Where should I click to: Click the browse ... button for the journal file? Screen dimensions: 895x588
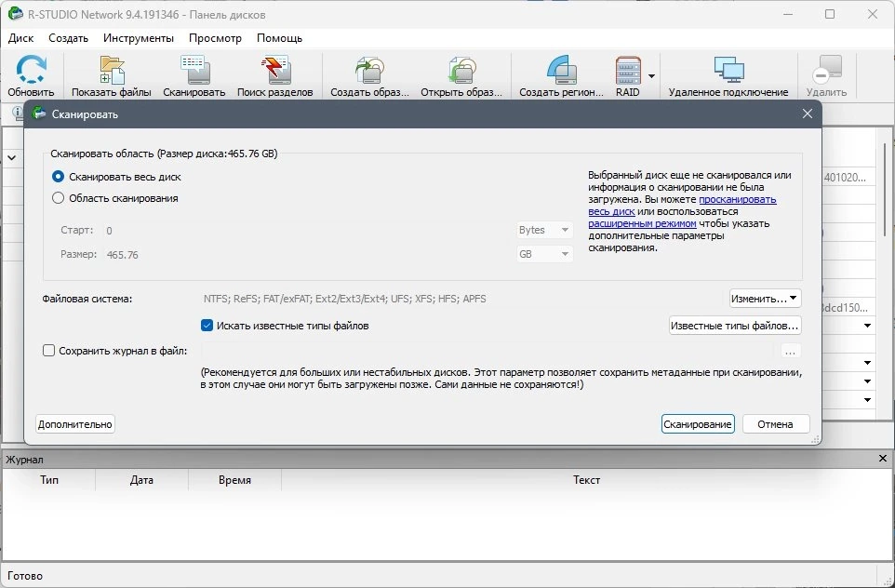790,351
